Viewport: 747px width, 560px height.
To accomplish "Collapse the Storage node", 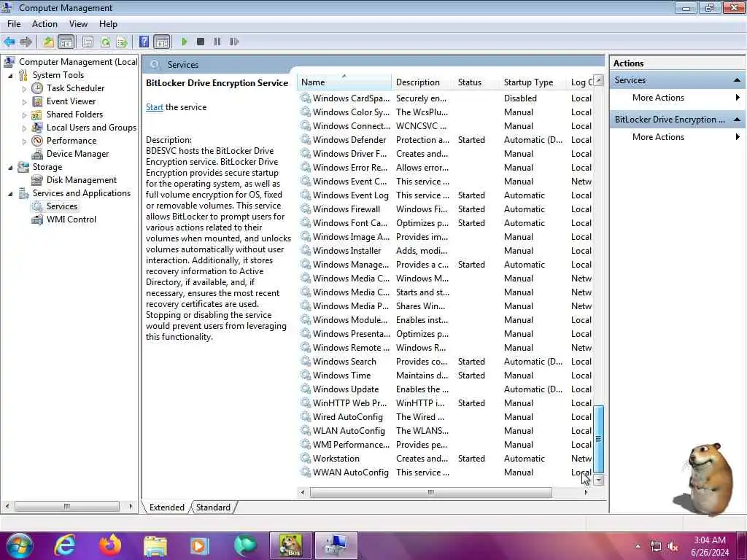I will click(10, 168).
